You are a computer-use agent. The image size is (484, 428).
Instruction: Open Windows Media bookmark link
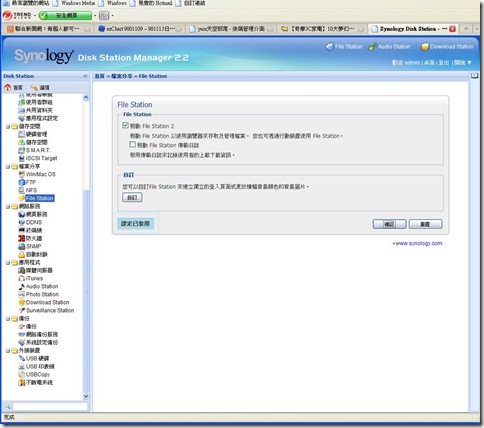[x=74, y=3]
